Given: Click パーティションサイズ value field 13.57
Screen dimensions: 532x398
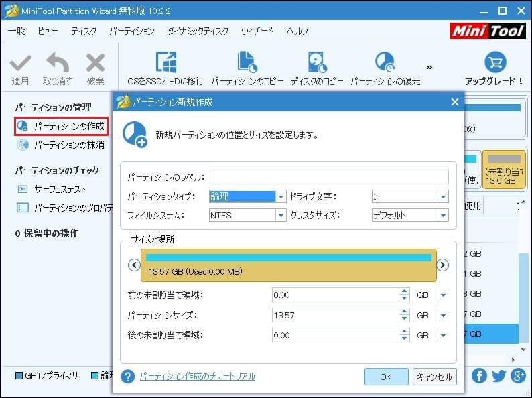Looking at the screenshot, I should pos(335,315).
